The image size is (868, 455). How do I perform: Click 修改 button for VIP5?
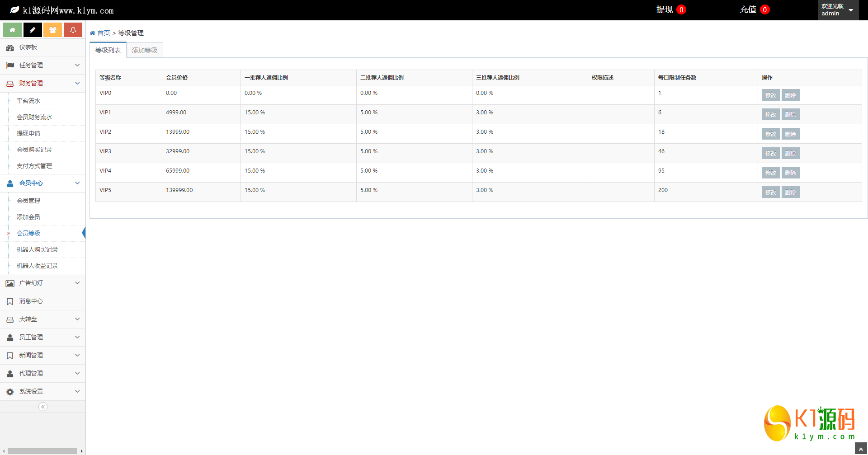pyautogui.click(x=771, y=192)
